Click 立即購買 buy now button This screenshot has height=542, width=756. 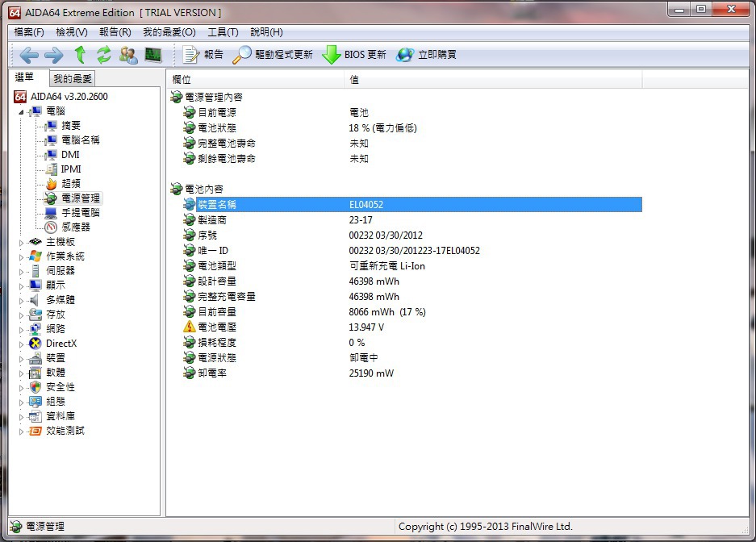[426, 55]
